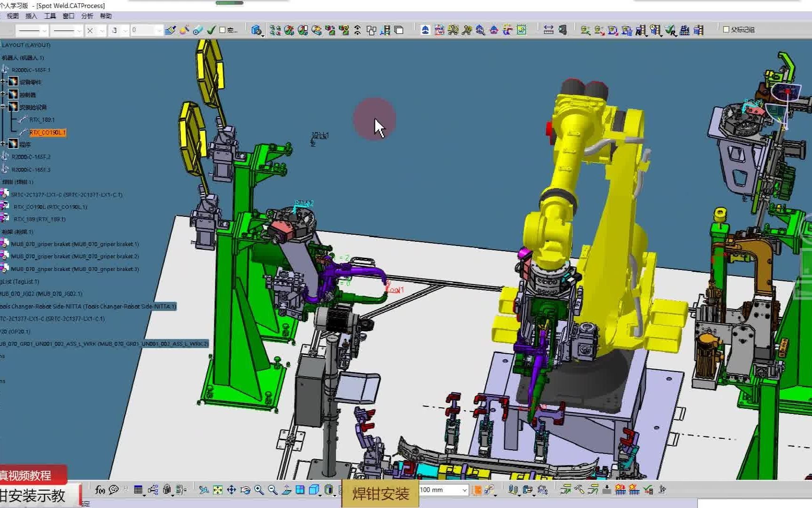Viewport: 812px width, 508px height.
Task: Click the normal view icon
Action: (287, 490)
